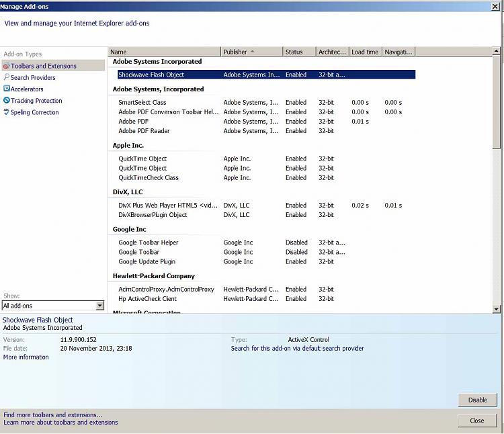This screenshot has height=434, width=504.
Task: Click the Tracking Protection icon
Action: point(7,100)
